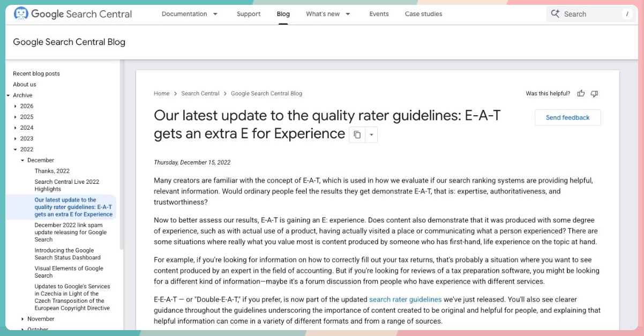Copy page using the copy icon beside title

(x=357, y=135)
